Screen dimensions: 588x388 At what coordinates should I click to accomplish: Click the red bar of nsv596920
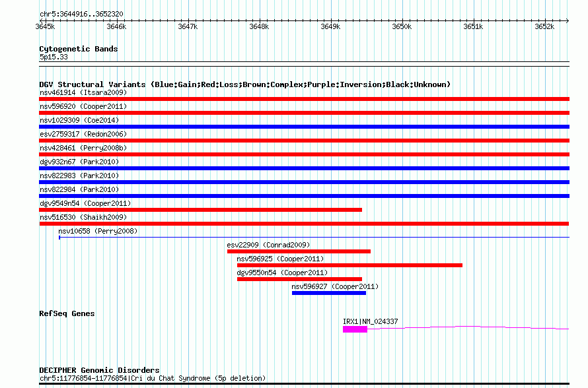pyautogui.click(x=304, y=113)
